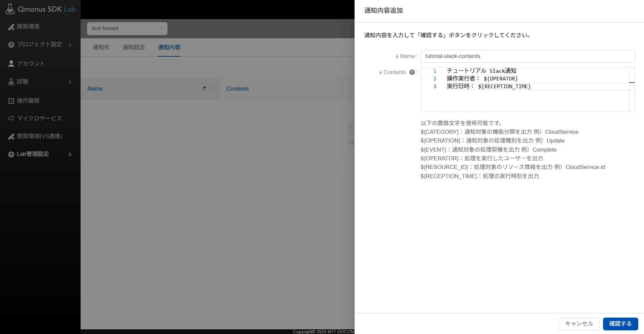This screenshot has width=644, height=334.
Task: Open 操作履歴 history icon in sidebar
Action: [11, 101]
